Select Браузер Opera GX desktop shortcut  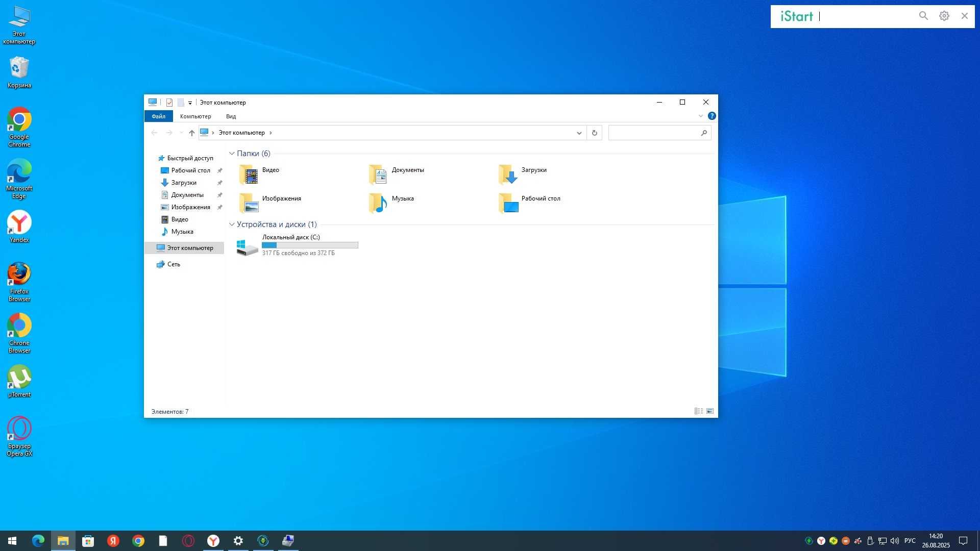[19, 437]
